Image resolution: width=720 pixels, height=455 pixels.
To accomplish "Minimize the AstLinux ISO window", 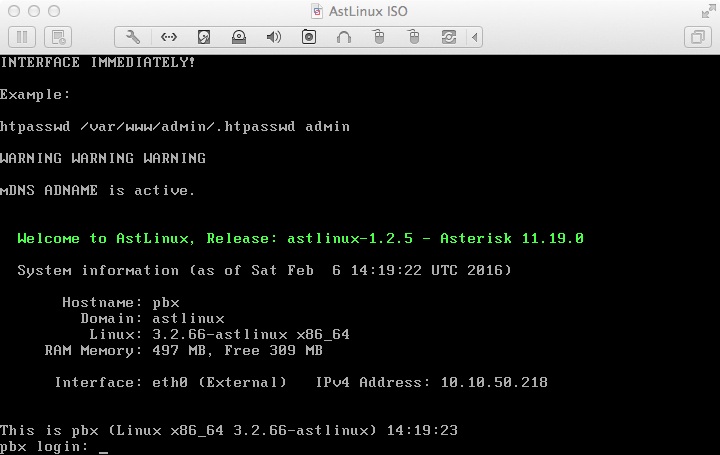I will (x=34, y=11).
